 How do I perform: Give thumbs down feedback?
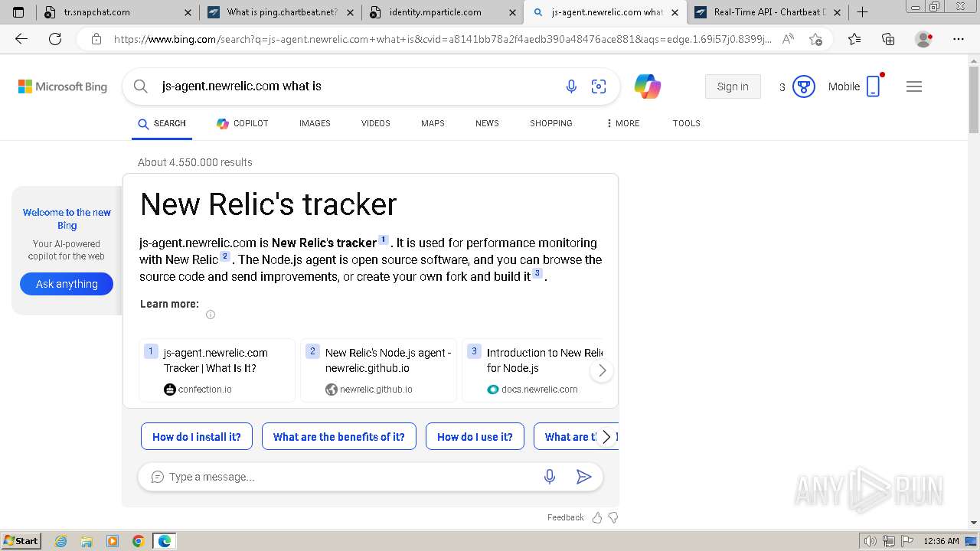(613, 517)
